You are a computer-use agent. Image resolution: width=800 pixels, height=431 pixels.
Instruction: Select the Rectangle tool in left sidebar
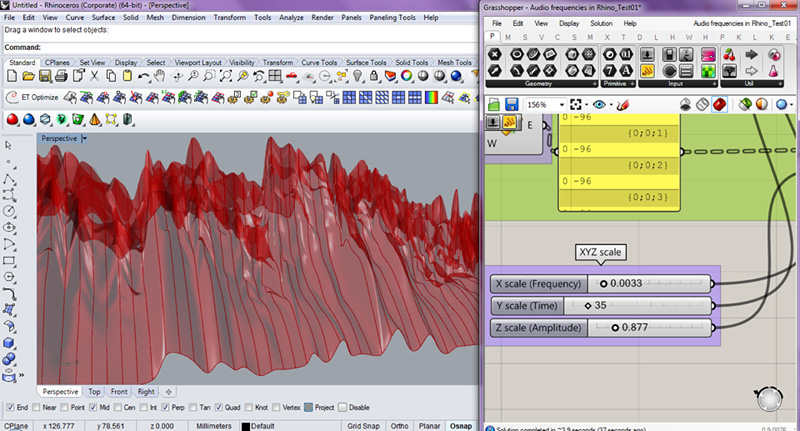pyautogui.click(x=9, y=261)
